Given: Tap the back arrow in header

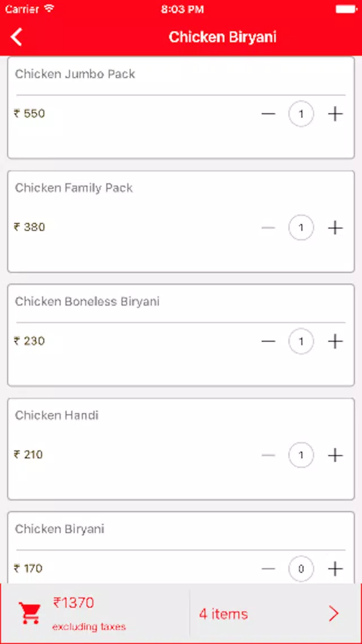Looking at the screenshot, I should (x=16, y=37).
